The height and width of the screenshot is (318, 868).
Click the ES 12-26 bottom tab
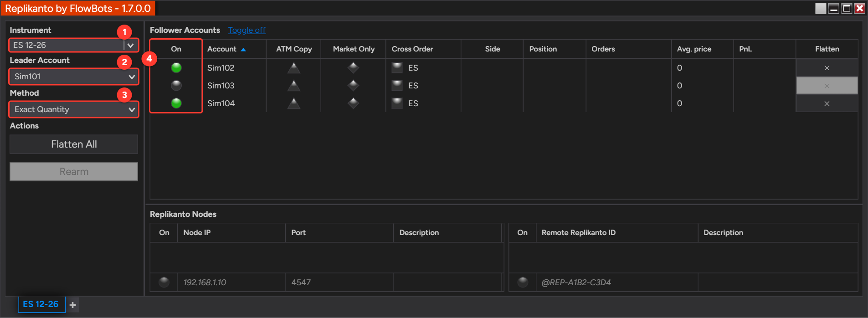[41, 304]
